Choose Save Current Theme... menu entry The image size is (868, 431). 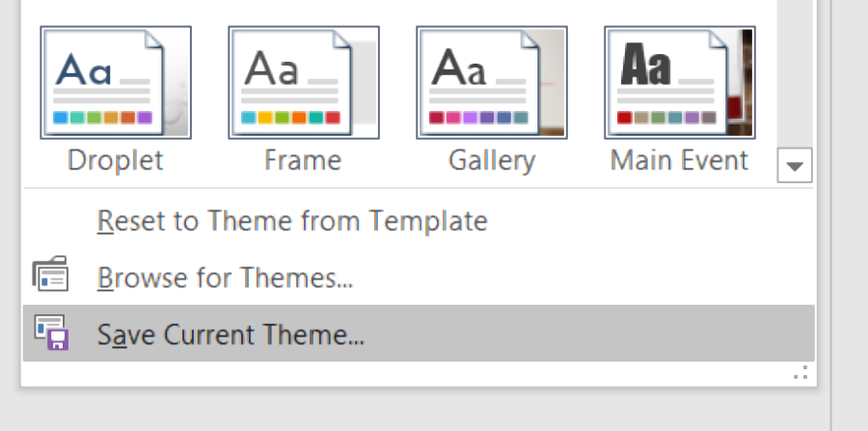pos(231,334)
